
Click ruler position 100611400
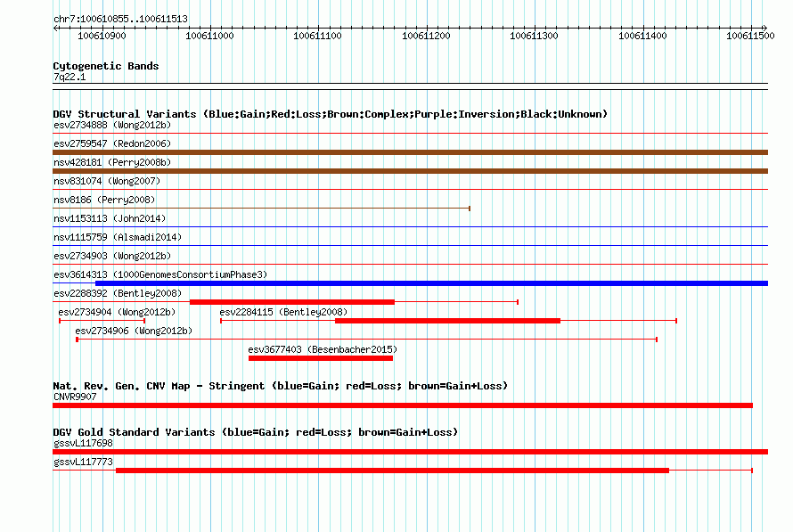point(642,36)
